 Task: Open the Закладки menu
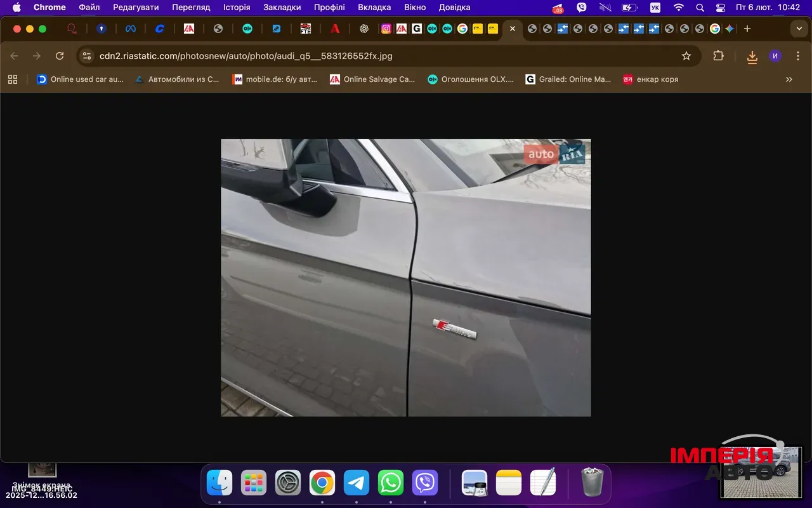pos(282,8)
